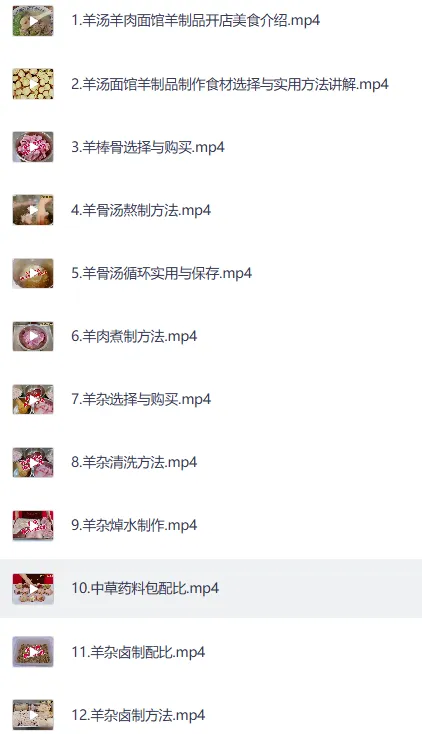
Task: Open file 2.羊汤面馆羊制品制作食材选择与实用方法讲解.mp4
Action: 230,84
